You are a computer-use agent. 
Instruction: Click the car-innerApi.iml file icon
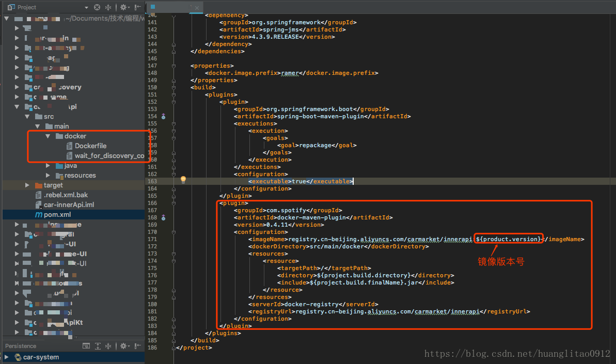39,204
